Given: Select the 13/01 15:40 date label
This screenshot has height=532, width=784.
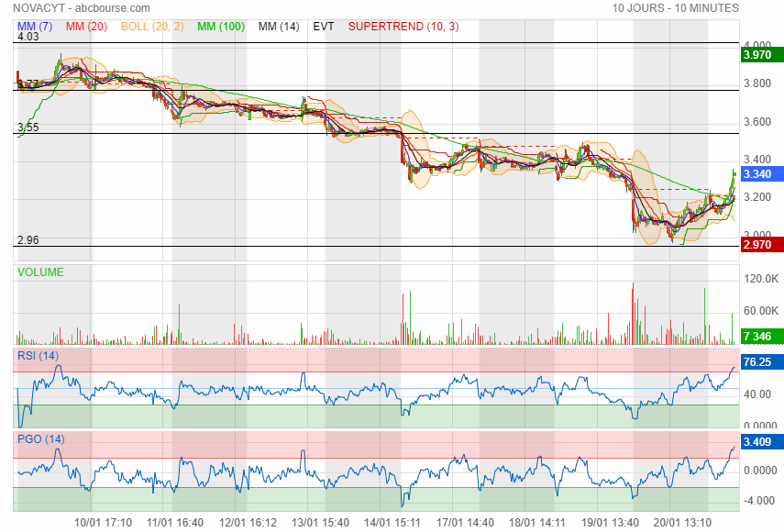Looking at the screenshot, I should coord(321,523).
